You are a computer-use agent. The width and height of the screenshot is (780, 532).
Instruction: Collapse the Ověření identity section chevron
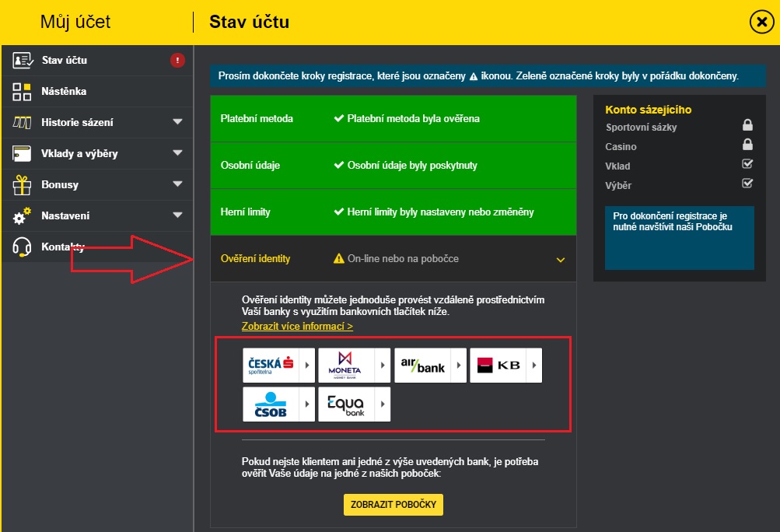click(561, 260)
